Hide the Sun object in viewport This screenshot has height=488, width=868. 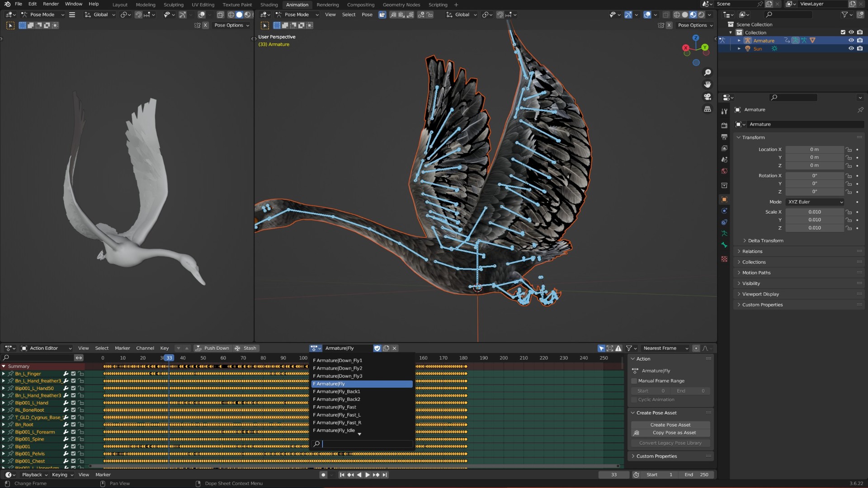point(851,49)
